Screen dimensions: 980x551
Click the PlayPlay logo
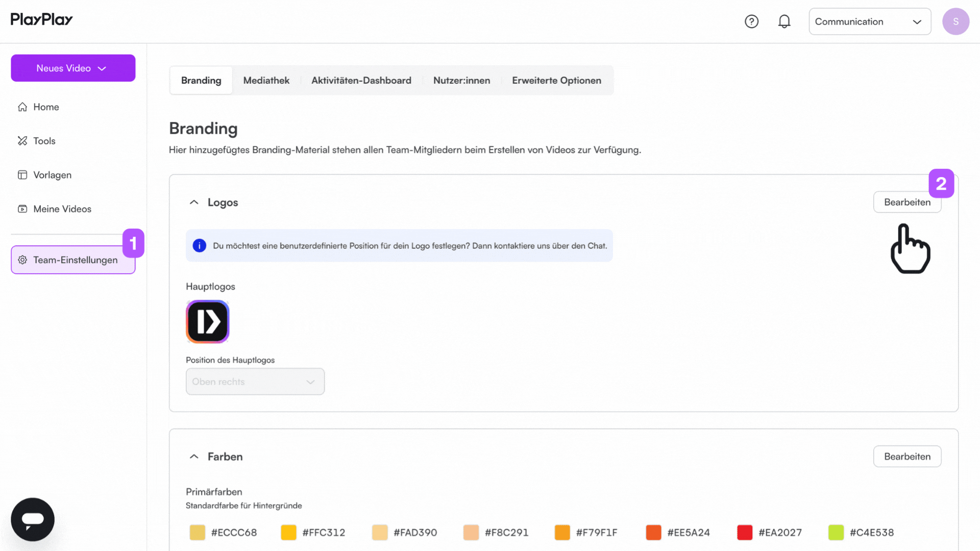tap(41, 19)
